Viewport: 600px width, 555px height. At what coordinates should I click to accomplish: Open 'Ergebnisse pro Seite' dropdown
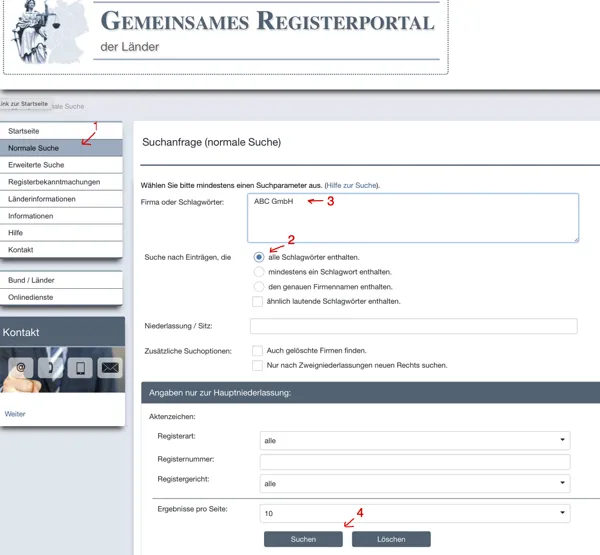414,514
